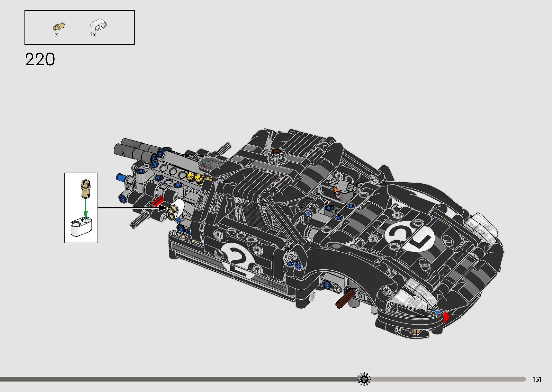The image size is (552, 392).
Task: Click the white 2-hole liftarm in parts list
Action: coord(99,25)
